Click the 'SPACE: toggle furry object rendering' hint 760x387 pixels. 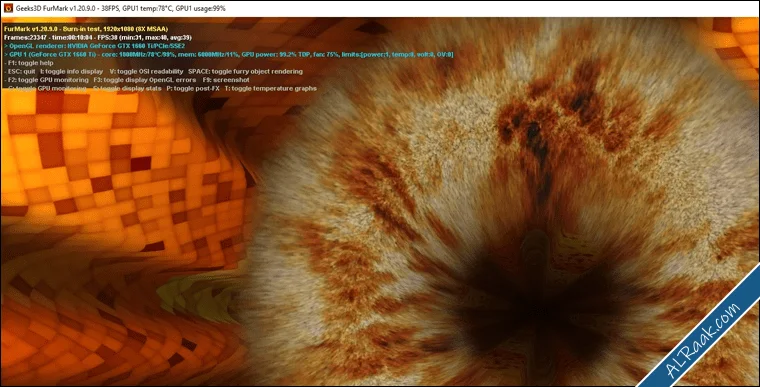point(246,71)
